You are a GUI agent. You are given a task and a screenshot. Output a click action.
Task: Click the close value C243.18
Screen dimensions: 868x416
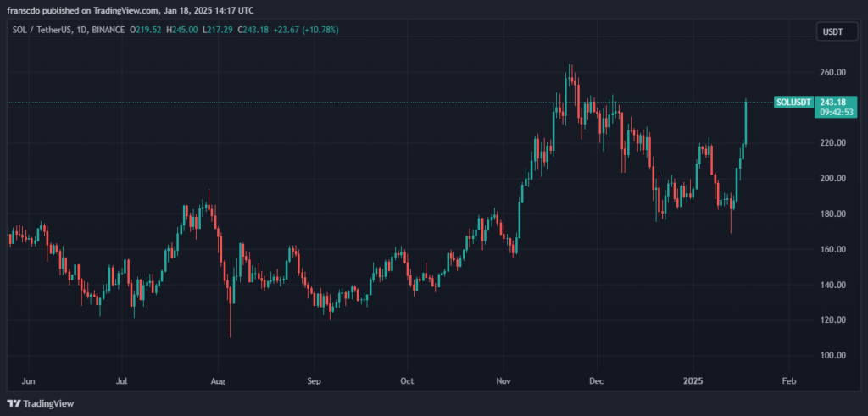pyautogui.click(x=253, y=30)
